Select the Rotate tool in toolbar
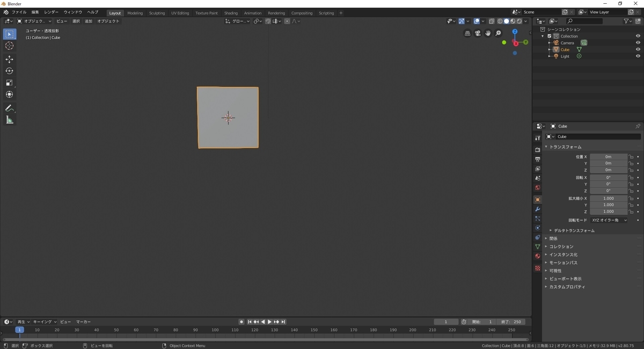 tap(9, 71)
